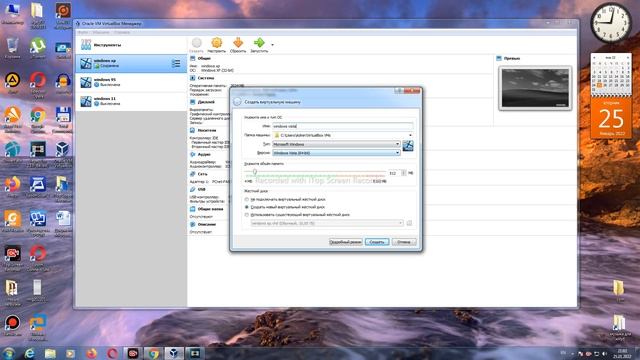Click the expert mode button in dialog

point(345,242)
